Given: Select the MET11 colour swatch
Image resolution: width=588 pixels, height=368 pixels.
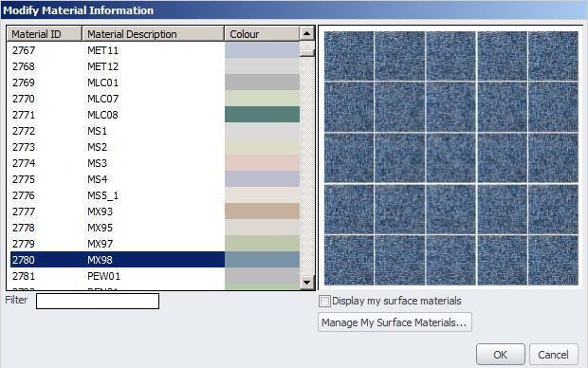Looking at the screenshot, I should click(262, 50).
